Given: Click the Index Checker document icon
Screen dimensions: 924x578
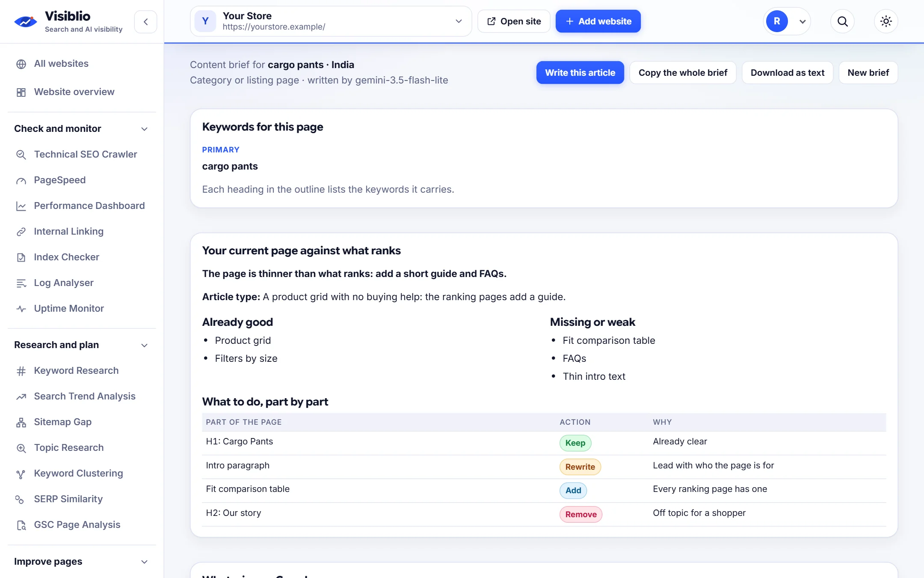Looking at the screenshot, I should click(x=21, y=257).
